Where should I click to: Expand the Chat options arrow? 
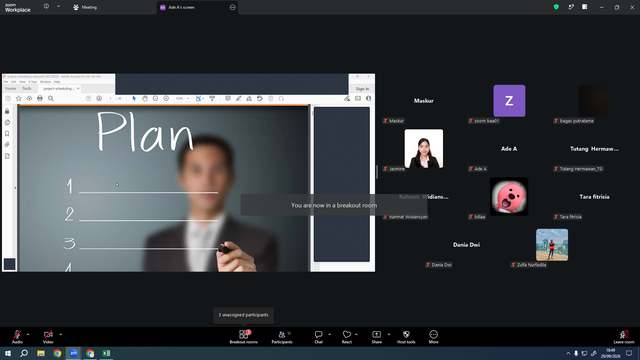(329, 334)
